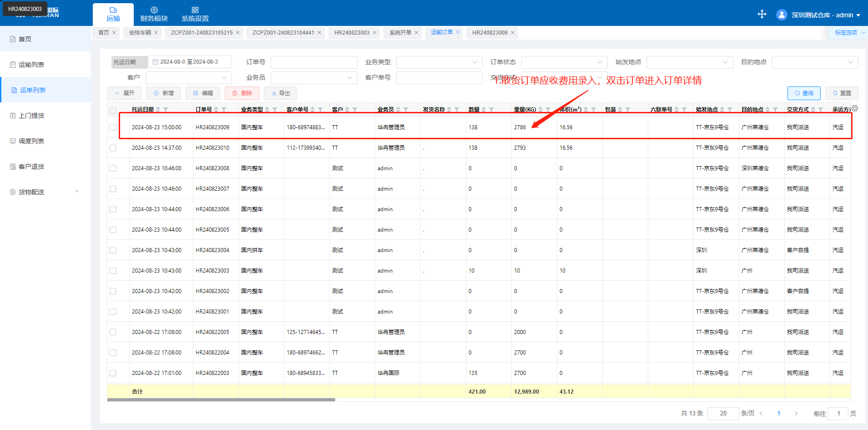
Task: Click the fullscreen move icon in header
Action: point(762,15)
